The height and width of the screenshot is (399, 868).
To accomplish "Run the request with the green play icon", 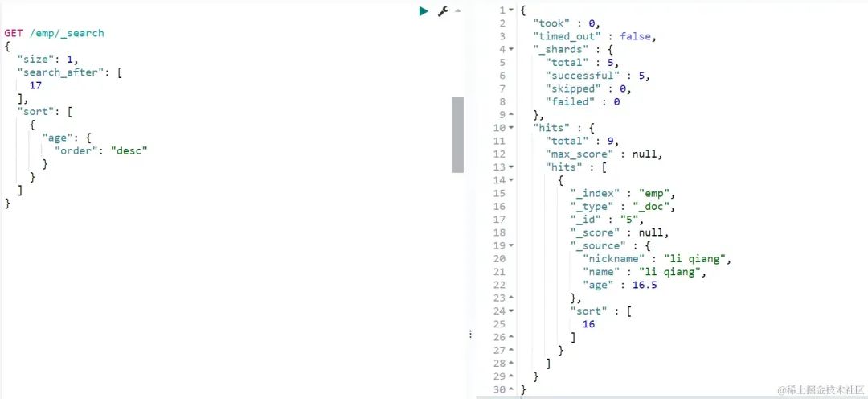I will 424,11.
